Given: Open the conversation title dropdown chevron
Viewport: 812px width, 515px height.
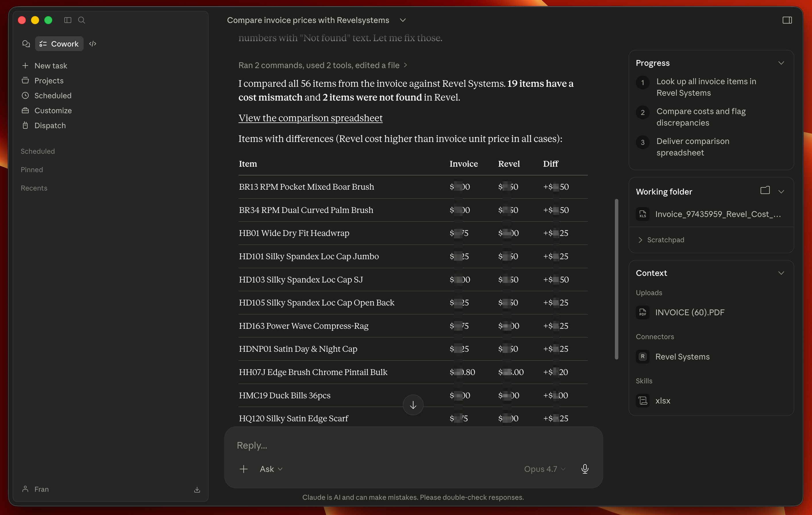Looking at the screenshot, I should coord(403,20).
